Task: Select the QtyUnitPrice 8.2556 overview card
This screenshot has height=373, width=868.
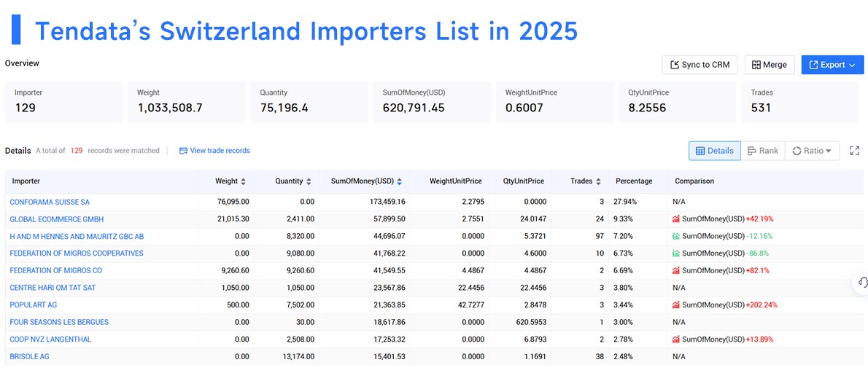Action: click(678, 102)
